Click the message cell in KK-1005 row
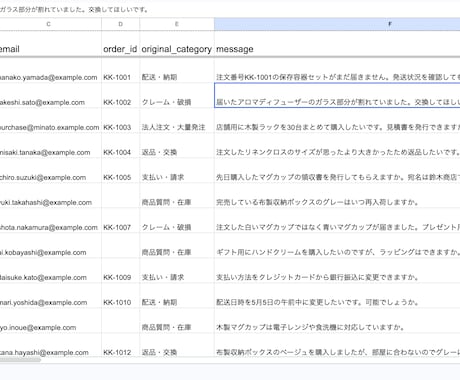The width and height of the screenshot is (460, 380). click(337, 171)
